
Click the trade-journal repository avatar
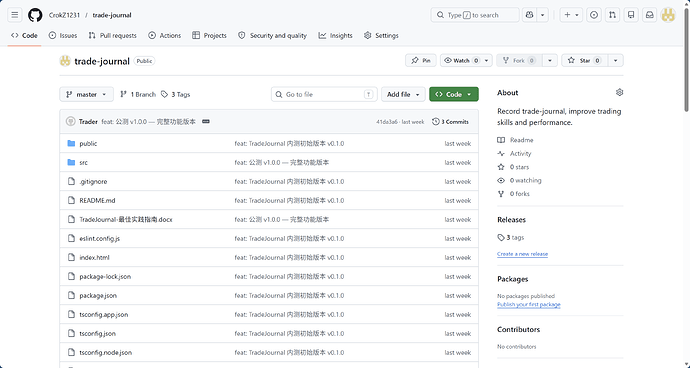pyautogui.click(x=65, y=61)
